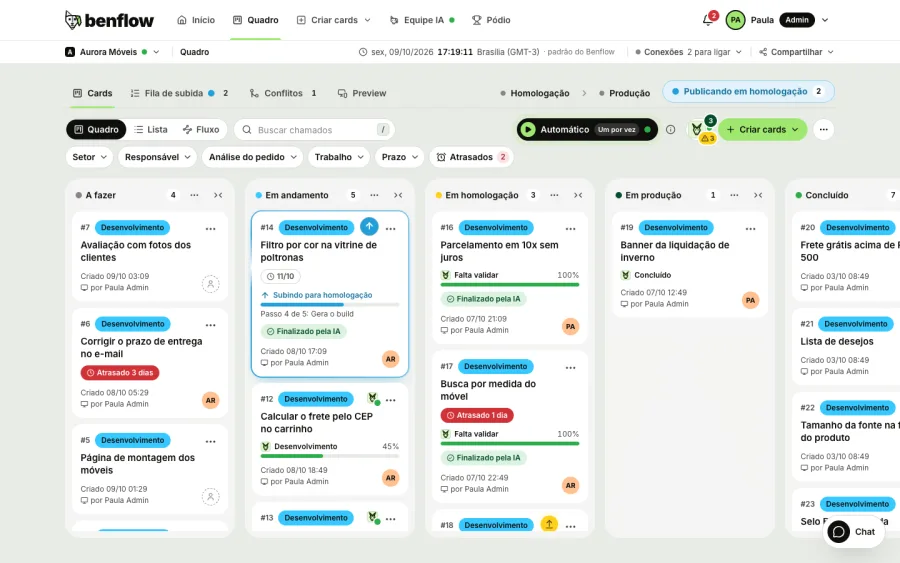Switch to Fila de subida tab
The width and height of the screenshot is (900, 563).
pos(179,93)
